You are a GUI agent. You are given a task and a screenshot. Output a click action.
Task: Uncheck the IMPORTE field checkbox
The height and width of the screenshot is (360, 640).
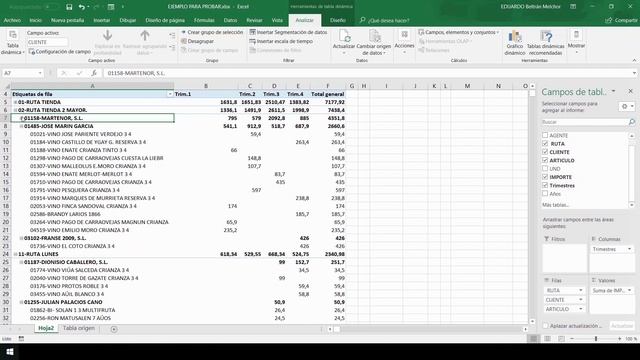click(x=545, y=177)
